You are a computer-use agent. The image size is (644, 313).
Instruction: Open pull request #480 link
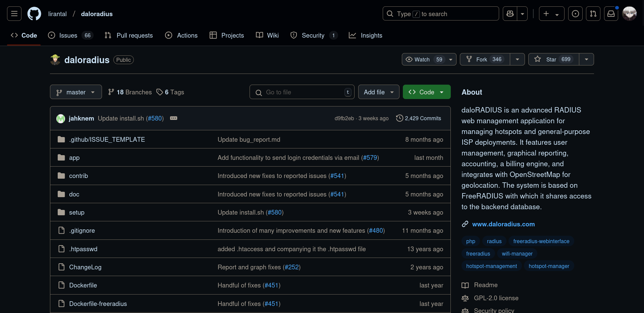pyautogui.click(x=376, y=231)
